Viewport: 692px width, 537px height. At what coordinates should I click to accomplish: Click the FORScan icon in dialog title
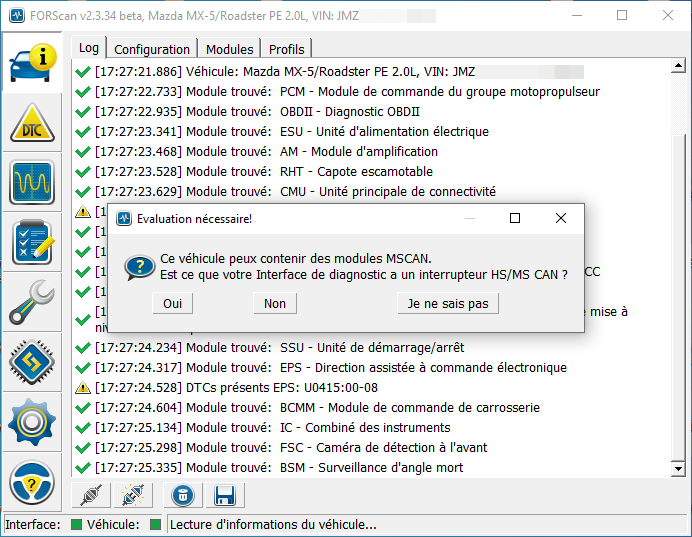(x=124, y=218)
